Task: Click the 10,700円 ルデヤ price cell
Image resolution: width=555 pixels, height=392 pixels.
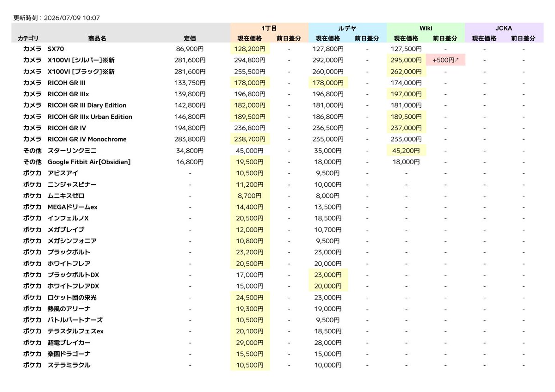Action: (328, 229)
